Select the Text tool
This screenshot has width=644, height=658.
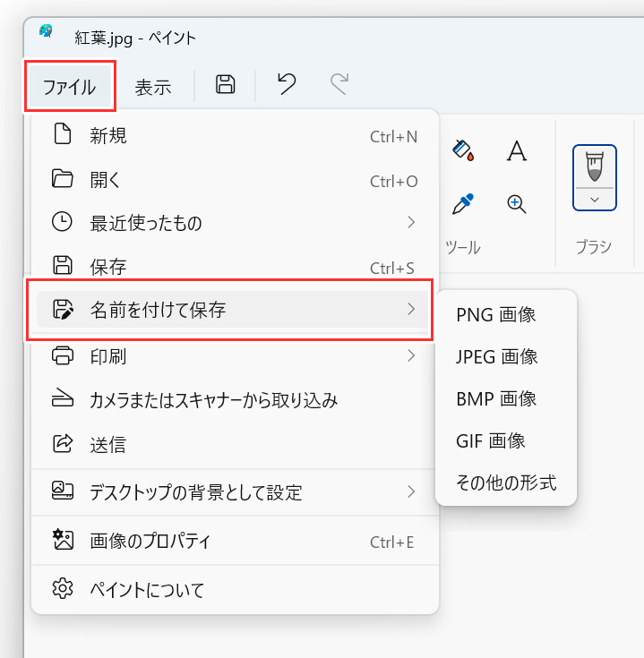point(517,150)
